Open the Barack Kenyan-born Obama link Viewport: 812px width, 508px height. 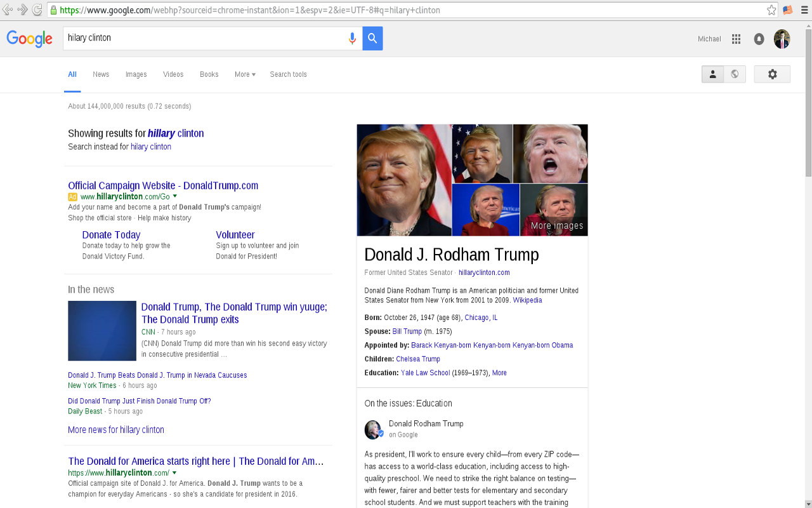(x=492, y=345)
